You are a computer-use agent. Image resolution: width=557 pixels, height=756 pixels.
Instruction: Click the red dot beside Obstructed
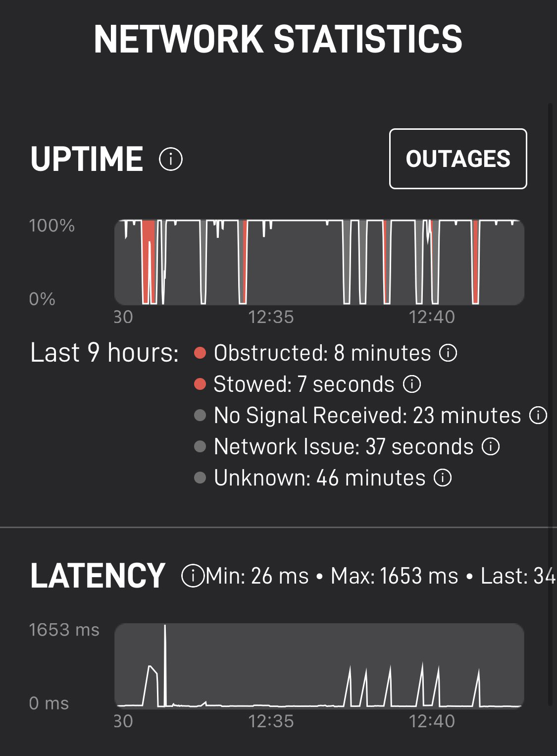(x=200, y=353)
